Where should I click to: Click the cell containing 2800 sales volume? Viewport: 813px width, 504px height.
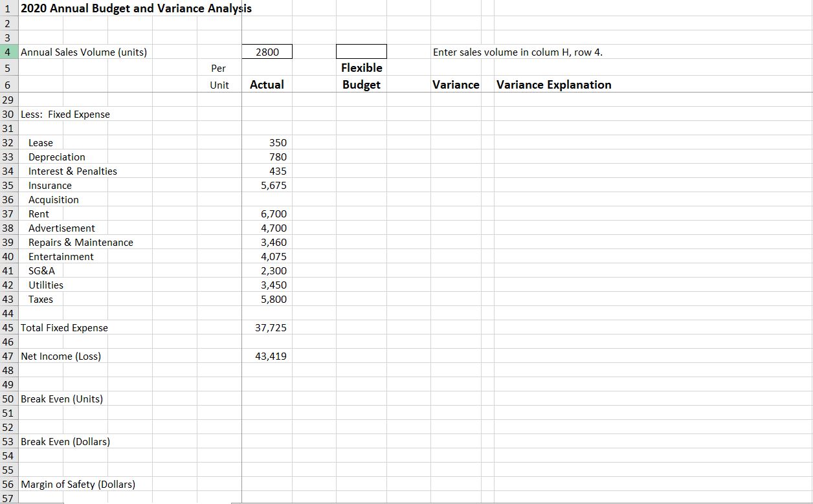(267, 52)
